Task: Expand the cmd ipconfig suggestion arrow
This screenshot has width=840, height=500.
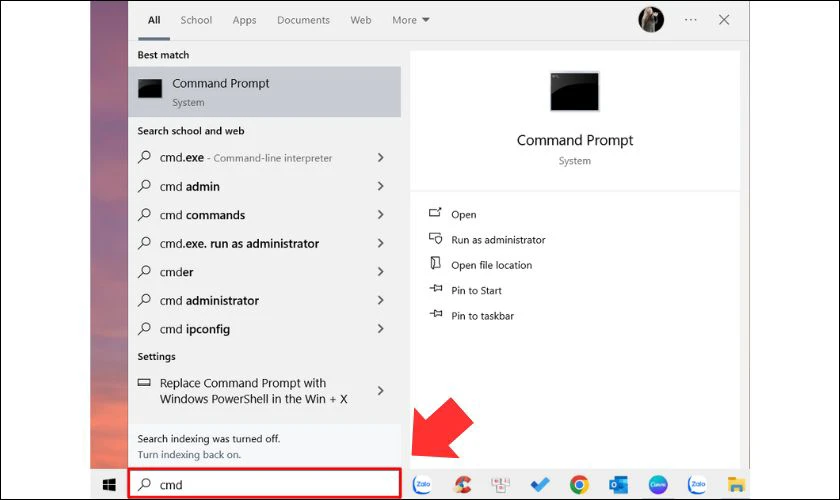Action: pyautogui.click(x=380, y=329)
